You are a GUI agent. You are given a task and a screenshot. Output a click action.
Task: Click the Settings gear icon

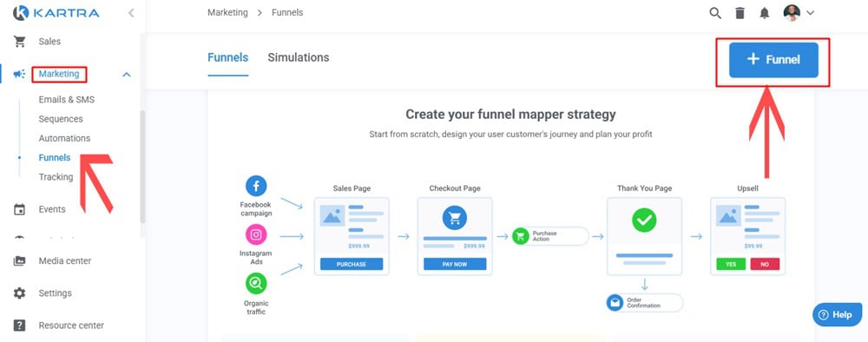(x=19, y=293)
